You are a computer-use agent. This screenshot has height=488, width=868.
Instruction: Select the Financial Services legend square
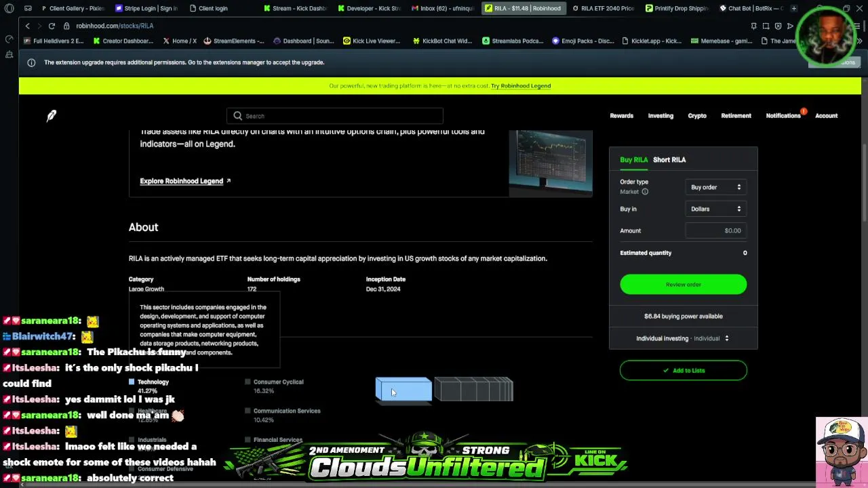pyautogui.click(x=248, y=440)
